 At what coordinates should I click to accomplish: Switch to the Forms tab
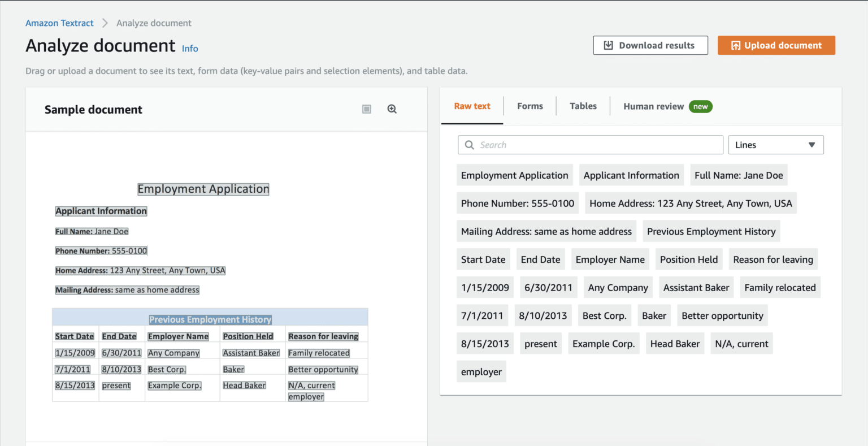pyautogui.click(x=530, y=106)
